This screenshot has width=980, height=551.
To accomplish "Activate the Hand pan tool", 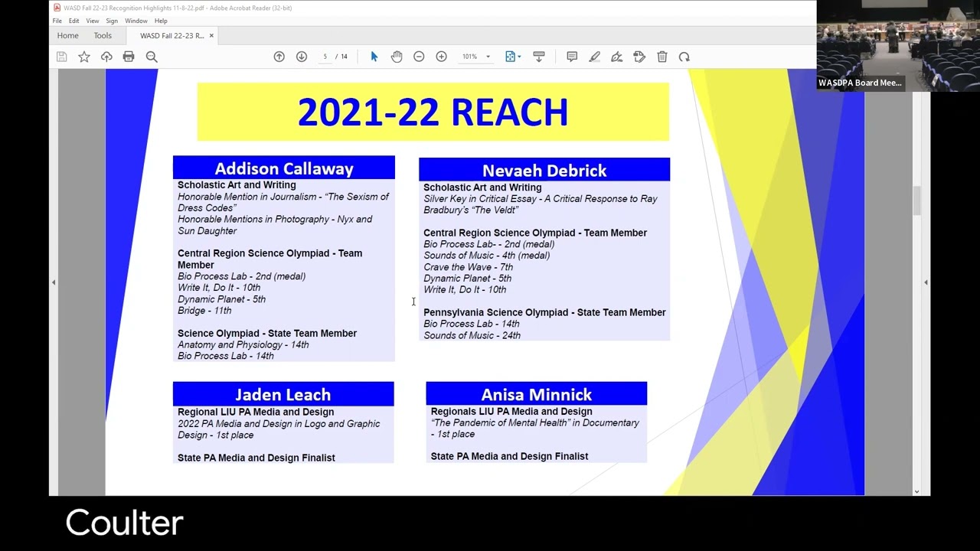I will 397,57.
